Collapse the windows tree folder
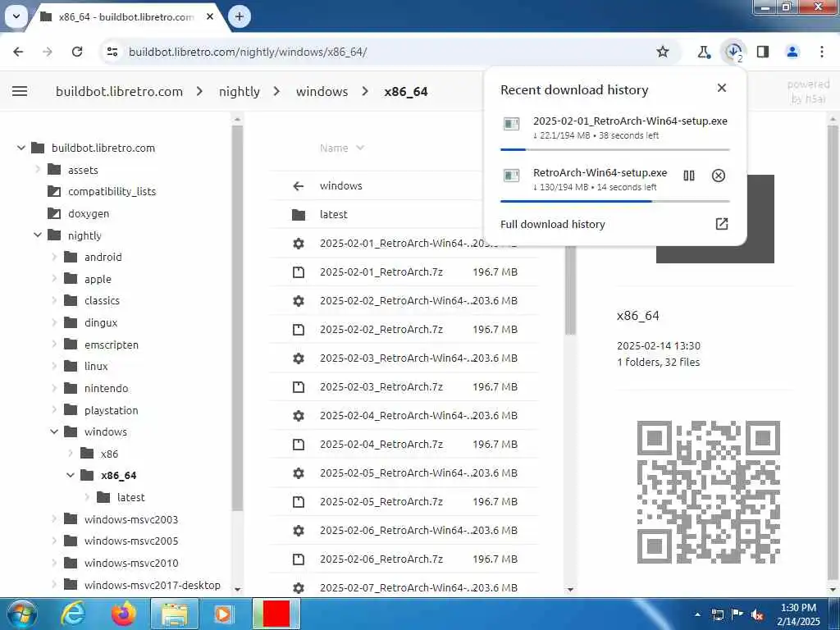The image size is (840, 630). [54, 431]
